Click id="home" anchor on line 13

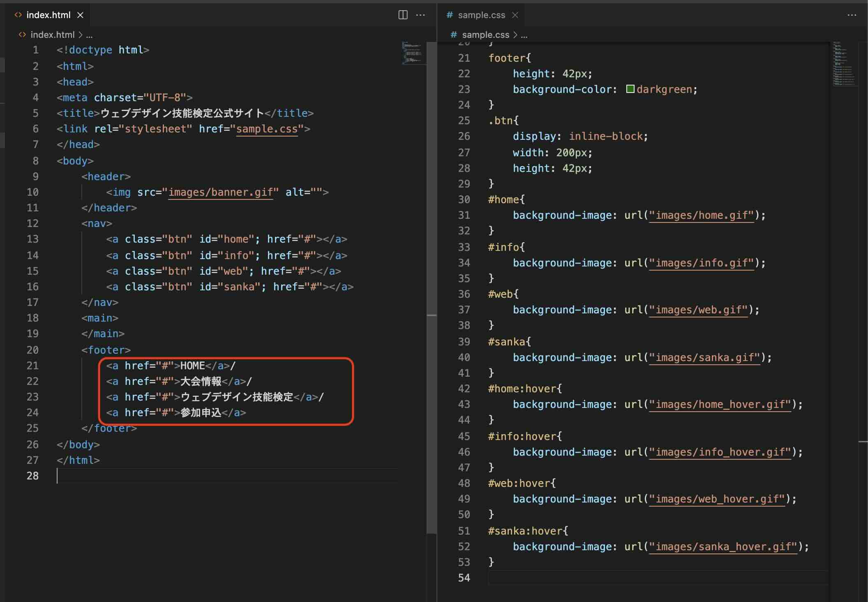226,239
